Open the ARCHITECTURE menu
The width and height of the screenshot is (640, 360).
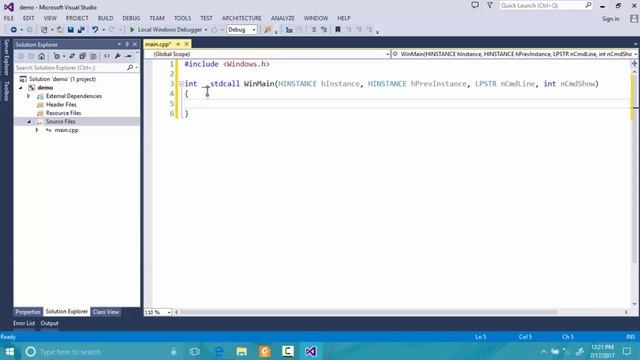click(242, 18)
